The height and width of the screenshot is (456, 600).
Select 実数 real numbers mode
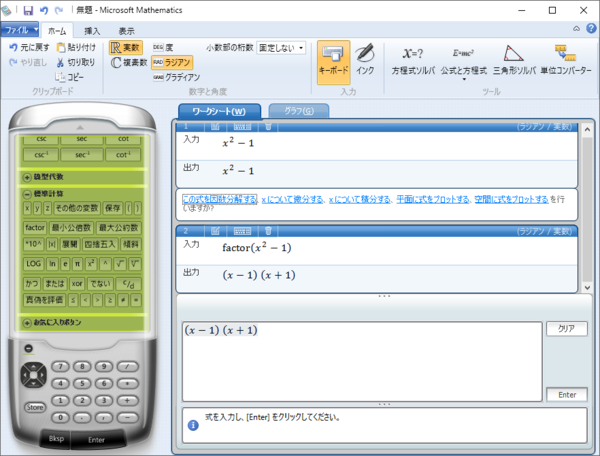[x=126, y=47]
